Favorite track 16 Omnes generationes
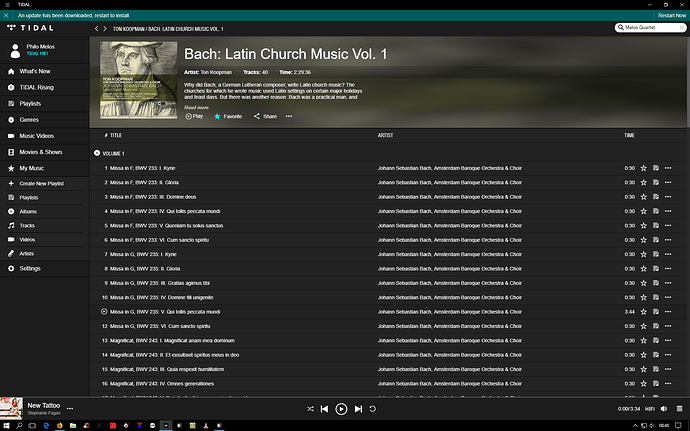690x431 pixels. 643,384
